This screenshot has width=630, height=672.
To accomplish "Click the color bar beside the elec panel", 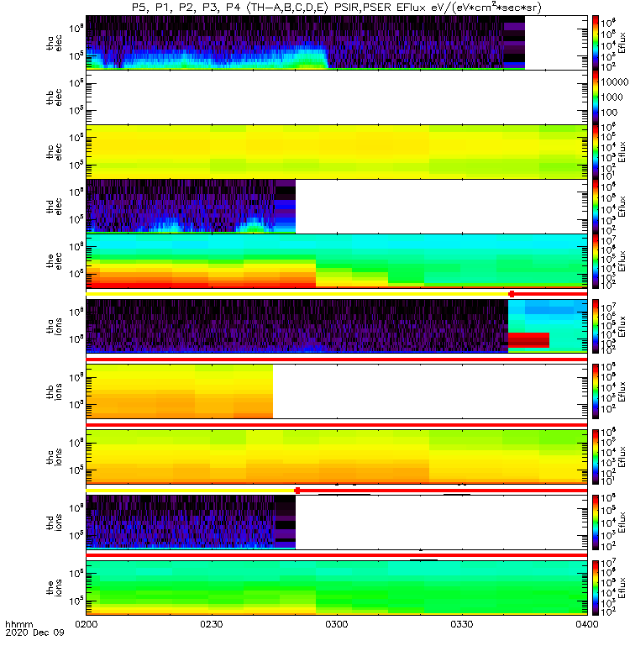I will click(596, 260).
